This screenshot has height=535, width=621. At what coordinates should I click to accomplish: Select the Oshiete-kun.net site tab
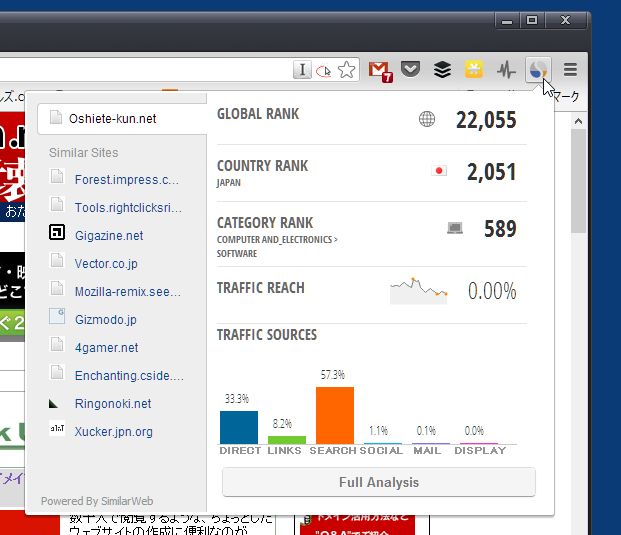click(x=122, y=118)
